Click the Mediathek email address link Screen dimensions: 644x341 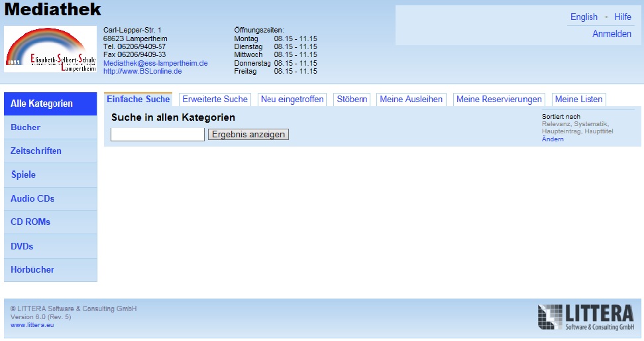coord(156,63)
